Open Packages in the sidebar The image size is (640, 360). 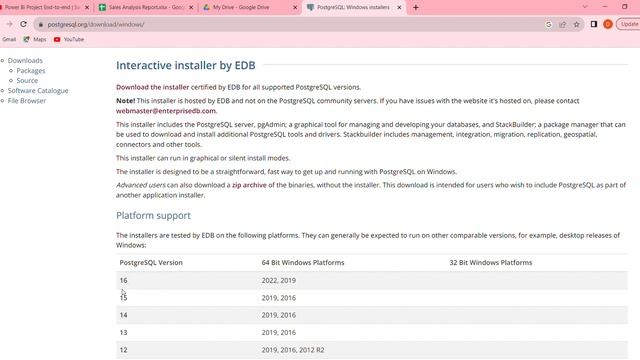click(31, 71)
